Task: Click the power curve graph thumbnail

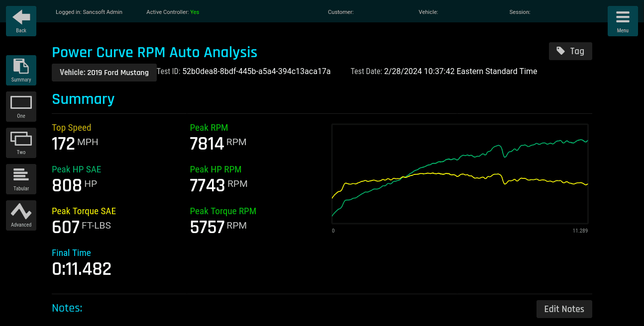Action: click(460, 174)
